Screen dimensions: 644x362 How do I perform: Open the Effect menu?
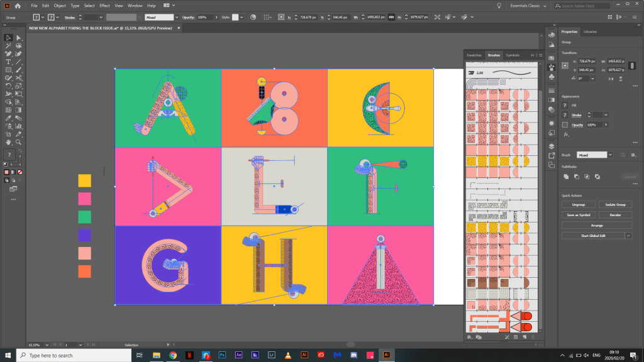pyautogui.click(x=104, y=6)
